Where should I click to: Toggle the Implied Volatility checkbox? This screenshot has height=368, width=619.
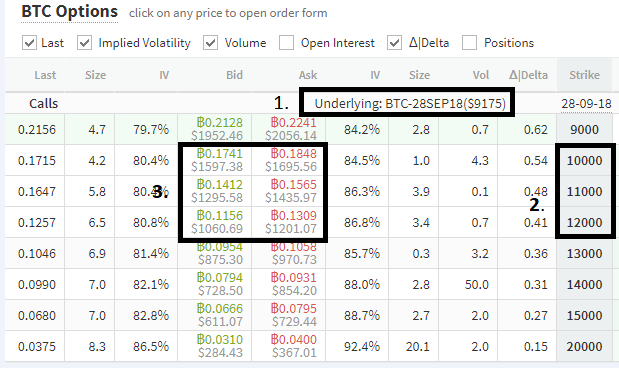pos(84,43)
